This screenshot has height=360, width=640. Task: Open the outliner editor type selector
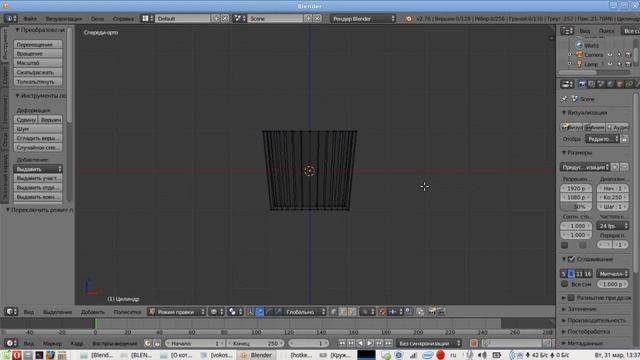[567, 31]
